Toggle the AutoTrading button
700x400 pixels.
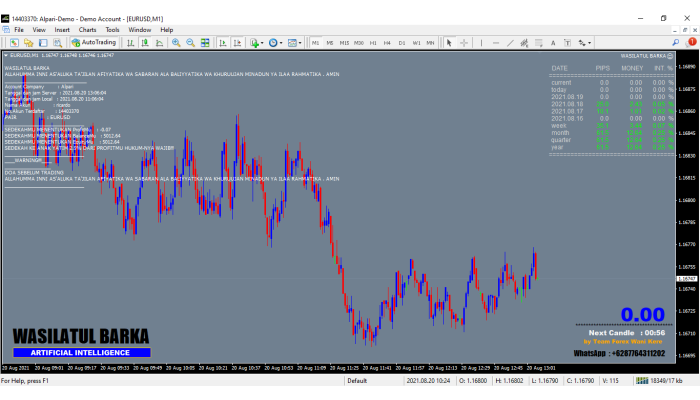coord(94,43)
